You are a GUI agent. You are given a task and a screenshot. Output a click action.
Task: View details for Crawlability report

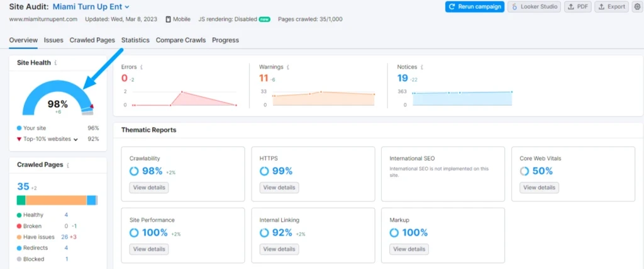[x=149, y=188]
